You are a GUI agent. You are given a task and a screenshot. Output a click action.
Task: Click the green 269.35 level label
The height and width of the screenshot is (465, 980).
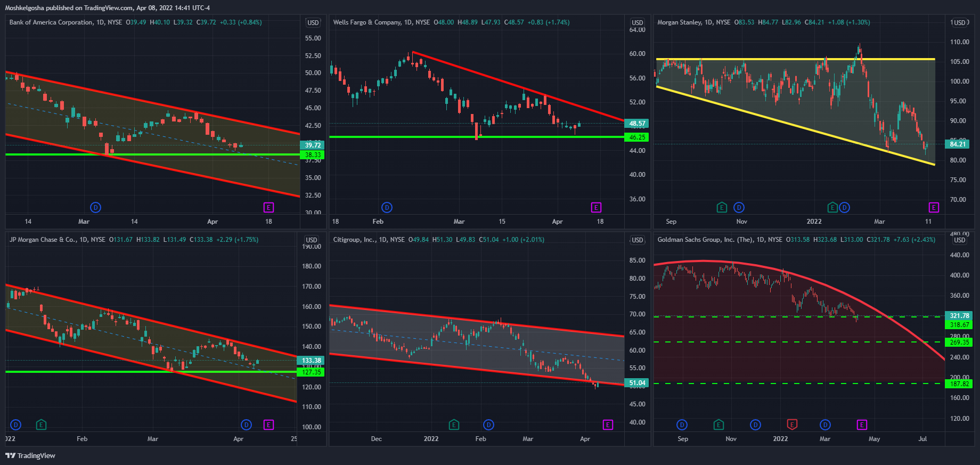tap(959, 342)
